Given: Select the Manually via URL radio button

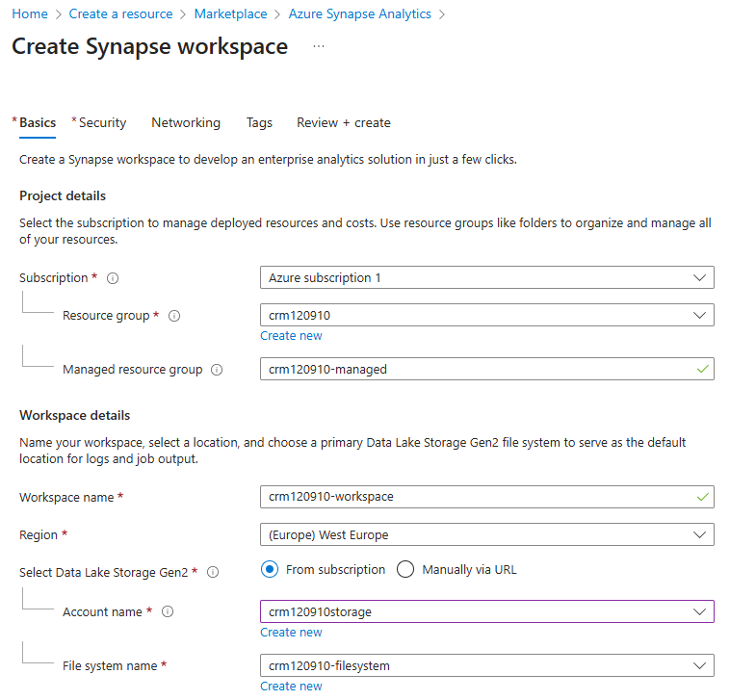Looking at the screenshot, I should point(405,569).
